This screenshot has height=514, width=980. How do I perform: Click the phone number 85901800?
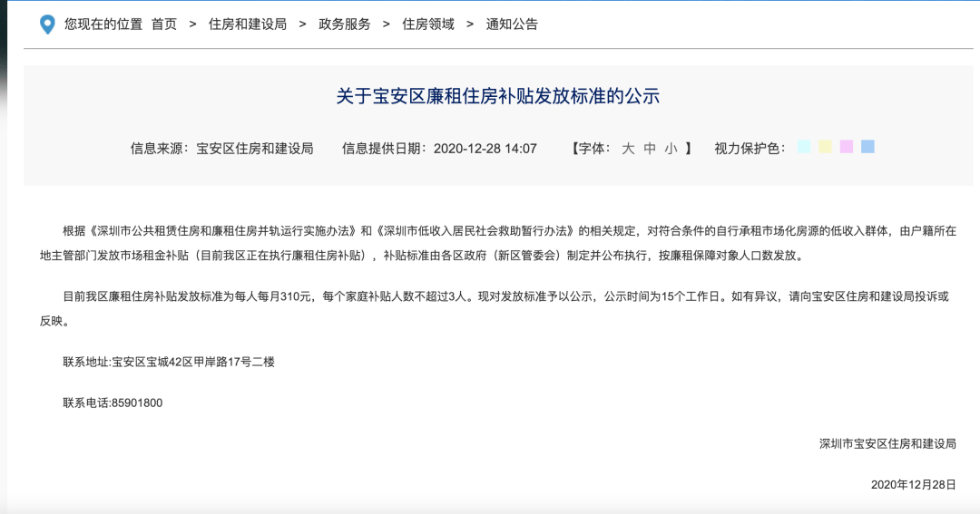pyautogui.click(x=137, y=403)
